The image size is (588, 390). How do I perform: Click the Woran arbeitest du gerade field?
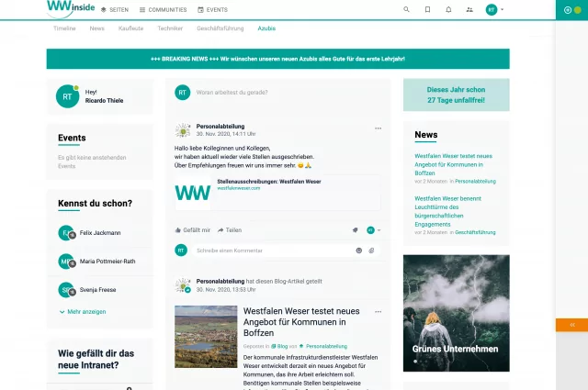(x=285, y=93)
